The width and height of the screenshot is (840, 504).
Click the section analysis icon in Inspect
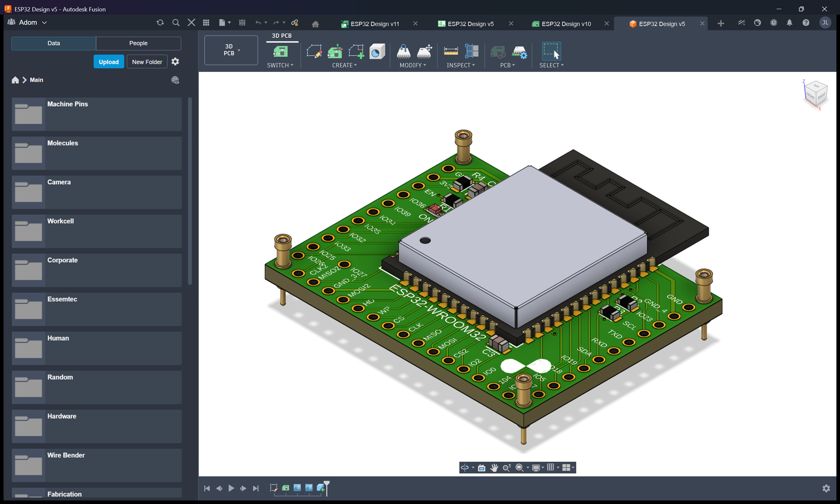472,51
